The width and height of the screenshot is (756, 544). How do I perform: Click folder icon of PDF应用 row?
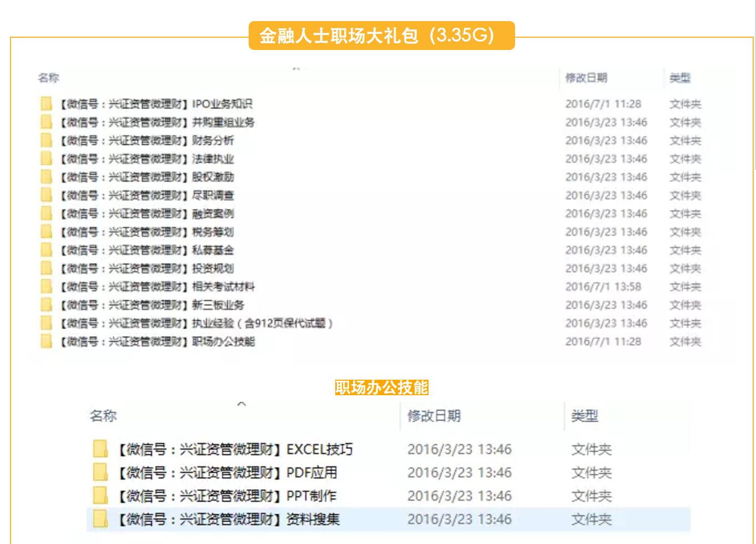tap(100, 472)
